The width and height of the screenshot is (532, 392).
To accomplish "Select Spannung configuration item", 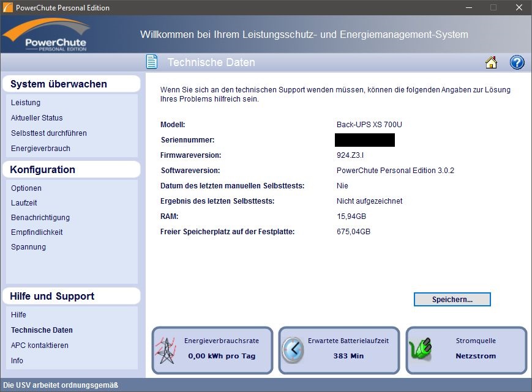I will pyautogui.click(x=28, y=247).
